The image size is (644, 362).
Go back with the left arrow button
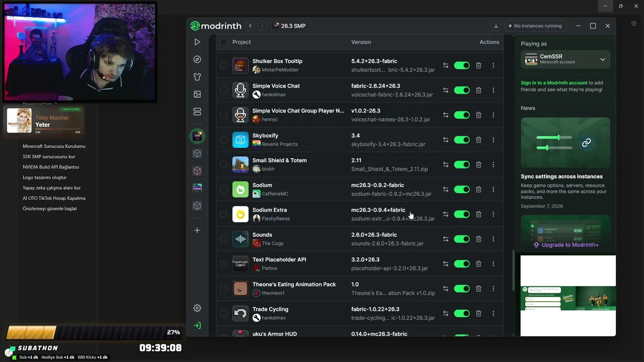pos(251,26)
